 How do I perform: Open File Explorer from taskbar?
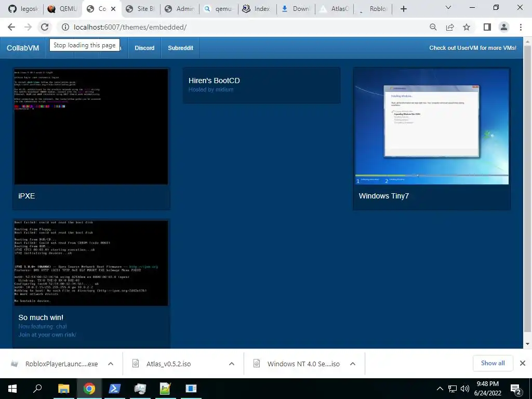pos(63,389)
